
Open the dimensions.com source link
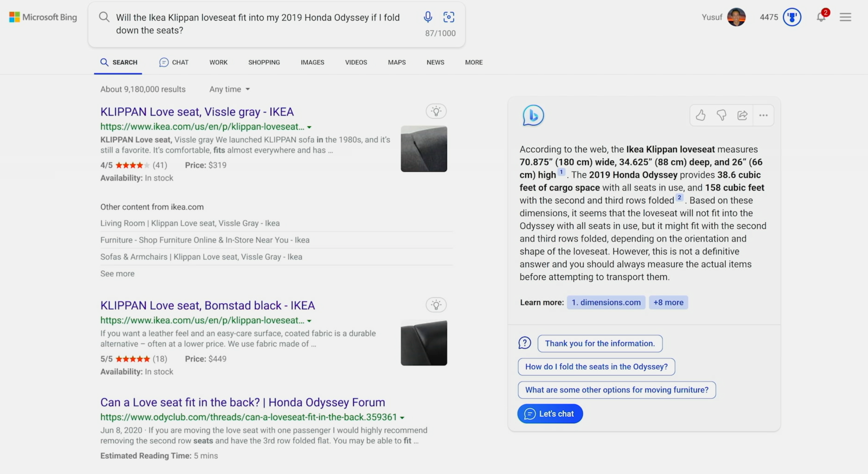[x=606, y=302]
